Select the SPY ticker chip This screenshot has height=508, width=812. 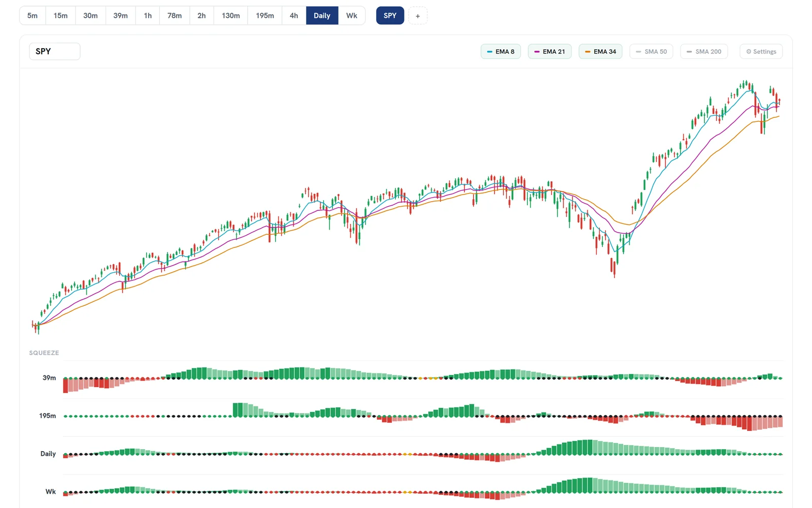pos(390,16)
